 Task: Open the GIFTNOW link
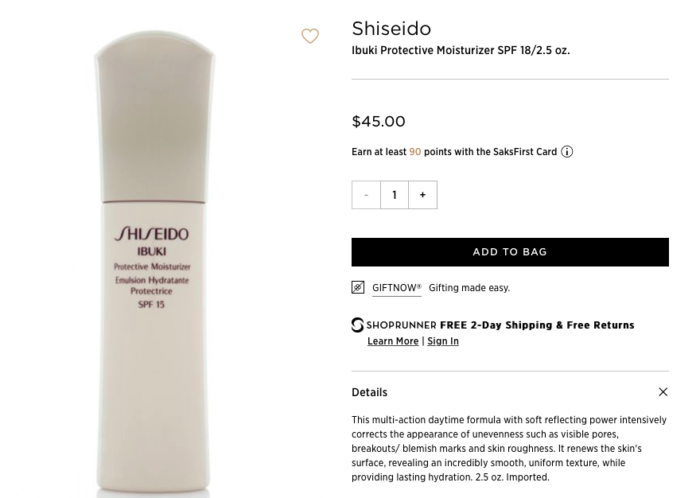396,288
